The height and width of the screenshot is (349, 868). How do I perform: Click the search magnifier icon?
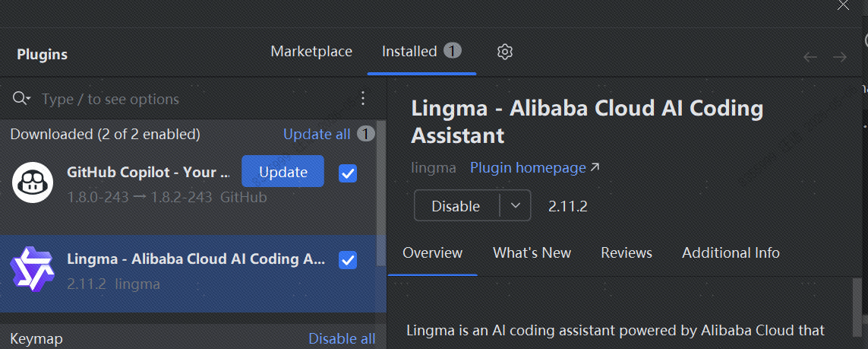click(21, 99)
